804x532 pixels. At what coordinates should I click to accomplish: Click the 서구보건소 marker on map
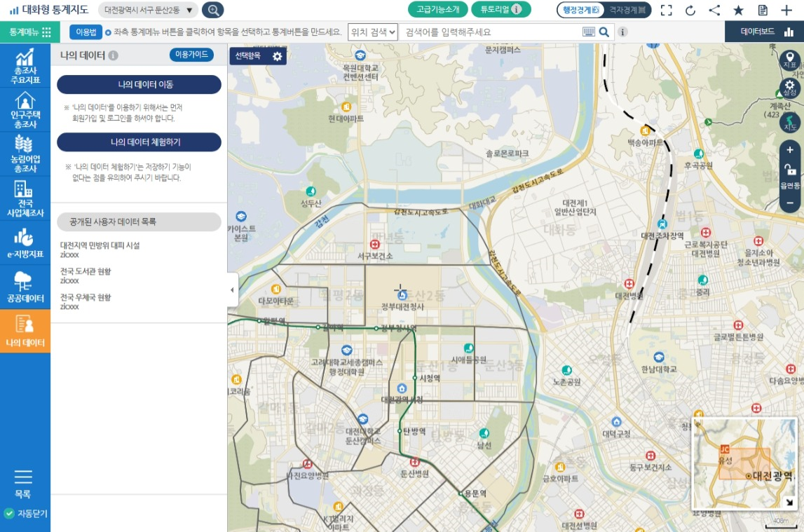[375, 245]
